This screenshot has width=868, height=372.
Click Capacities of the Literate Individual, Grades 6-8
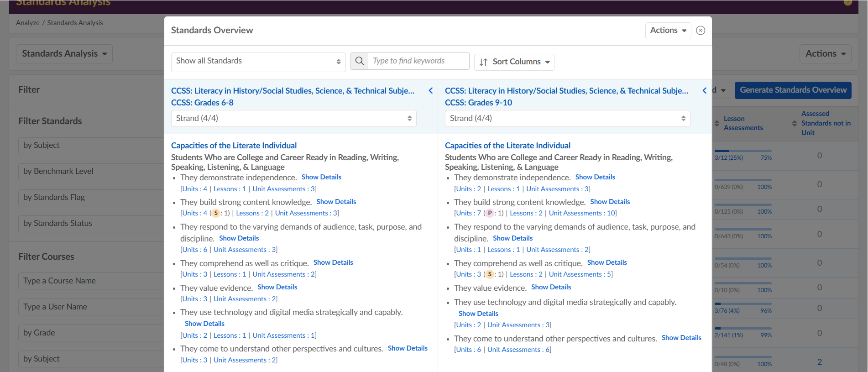234,146
